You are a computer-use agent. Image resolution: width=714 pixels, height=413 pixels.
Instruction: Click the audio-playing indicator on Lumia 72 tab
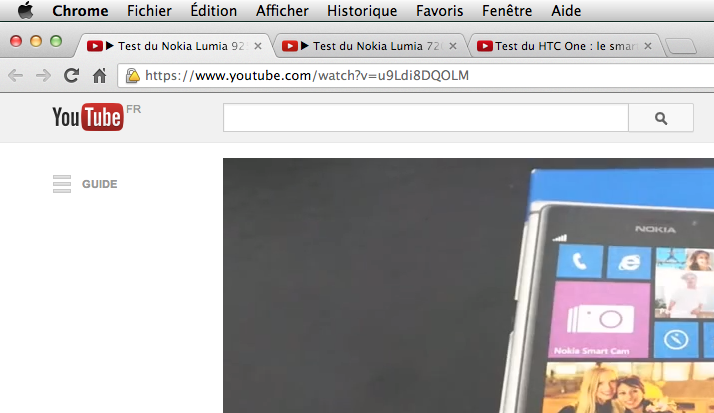pos(305,46)
